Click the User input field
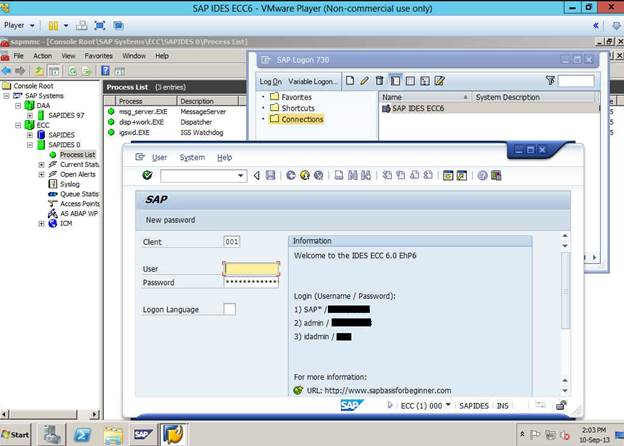 click(x=251, y=269)
